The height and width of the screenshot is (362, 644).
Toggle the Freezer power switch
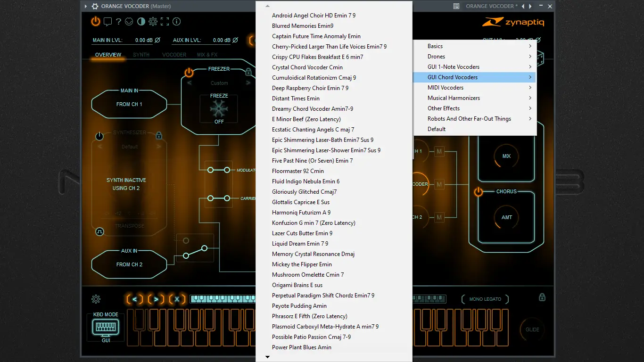pos(189,72)
